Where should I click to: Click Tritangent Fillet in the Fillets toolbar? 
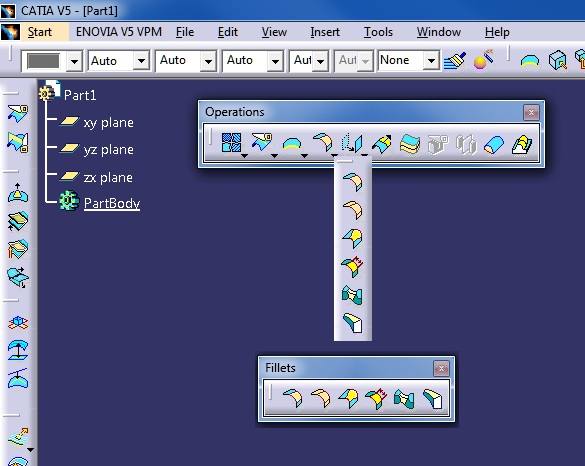[433, 398]
